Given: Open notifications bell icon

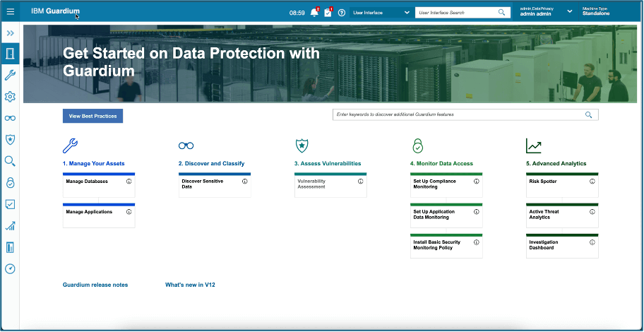Looking at the screenshot, I should (x=315, y=12).
